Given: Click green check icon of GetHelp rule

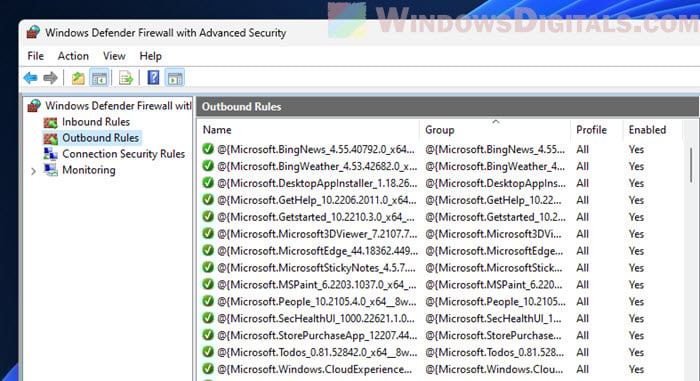Looking at the screenshot, I should tap(208, 200).
